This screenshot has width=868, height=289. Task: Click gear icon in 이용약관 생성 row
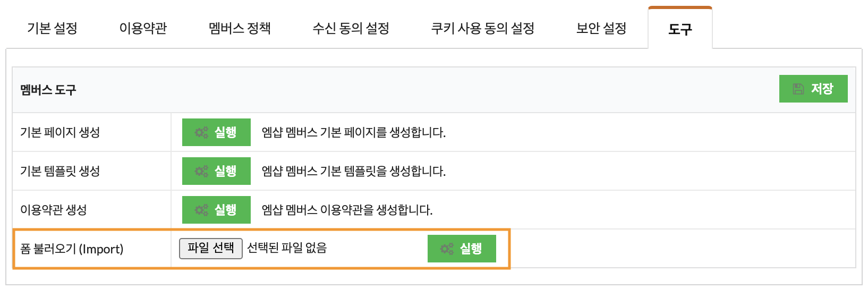(x=201, y=210)
